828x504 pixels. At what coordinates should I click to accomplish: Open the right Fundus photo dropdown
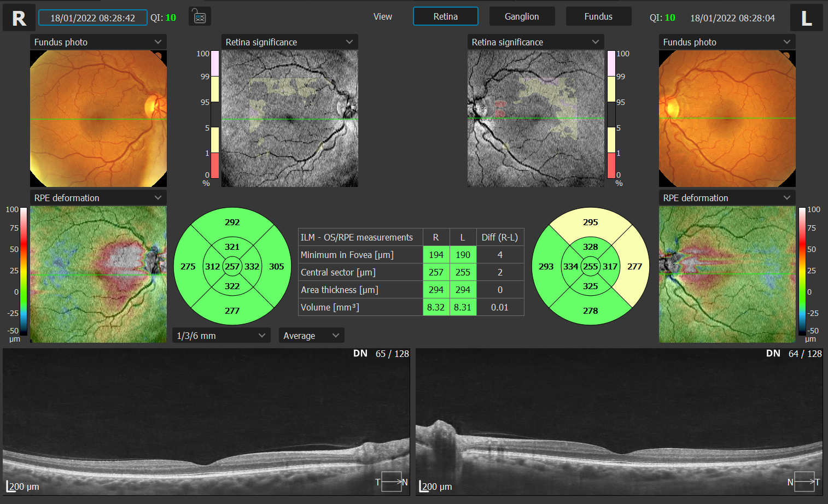(726, 42)
